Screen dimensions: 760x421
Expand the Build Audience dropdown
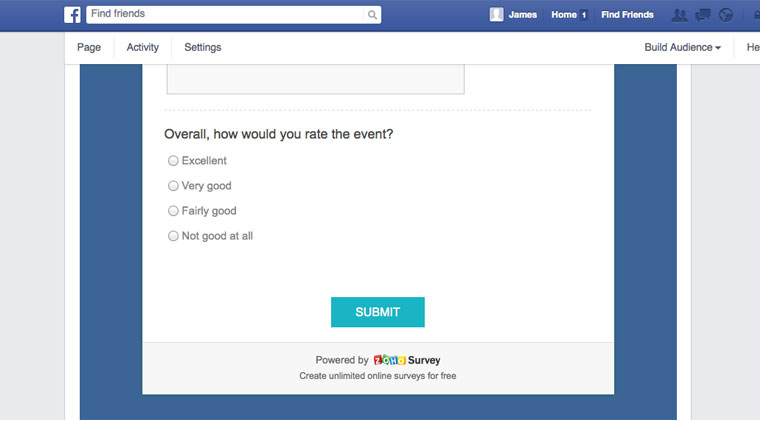(x=682, y=47)
